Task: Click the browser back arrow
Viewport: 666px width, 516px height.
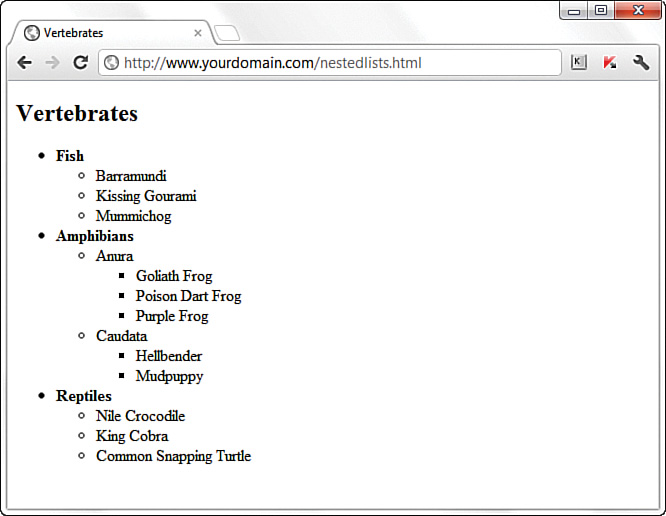Action: coord(25,63)
